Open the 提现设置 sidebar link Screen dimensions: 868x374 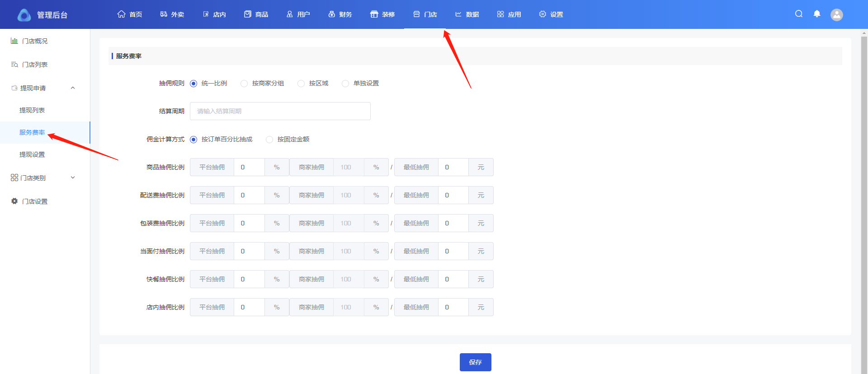[x=32, y=154]
